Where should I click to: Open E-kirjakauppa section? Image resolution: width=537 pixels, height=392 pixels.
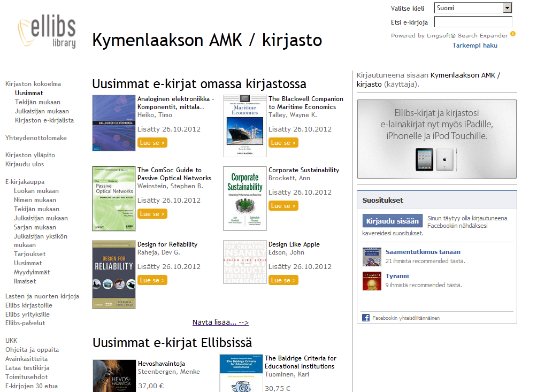[x=25, y=182]
